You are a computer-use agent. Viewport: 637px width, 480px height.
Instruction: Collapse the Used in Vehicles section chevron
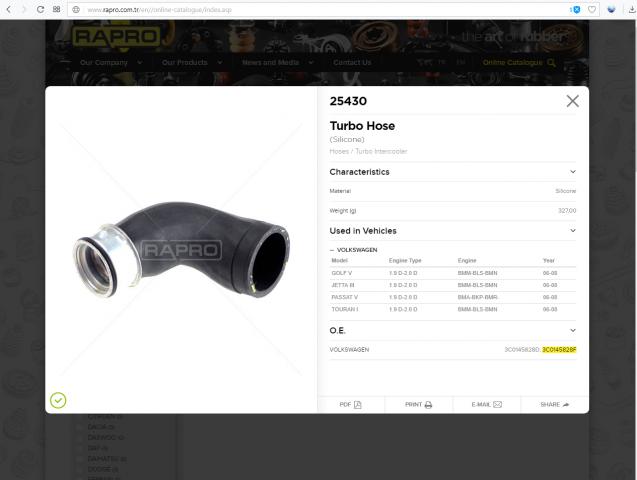573,230
